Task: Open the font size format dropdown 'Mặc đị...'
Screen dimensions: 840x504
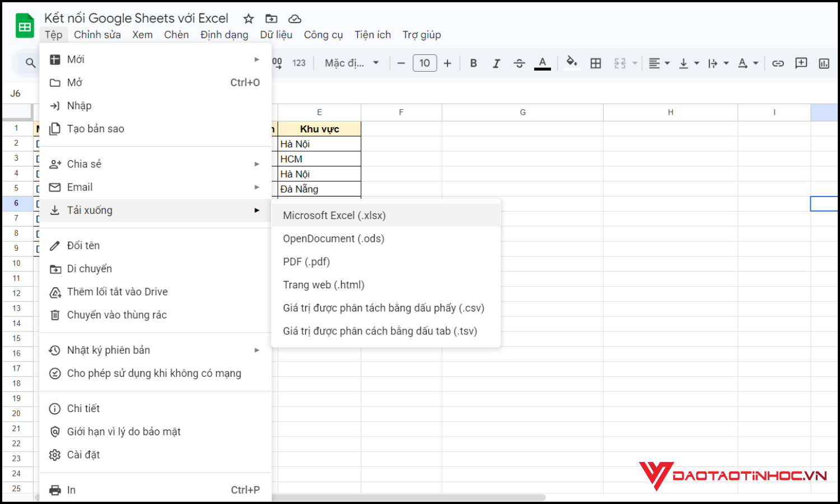Action: 351,63
